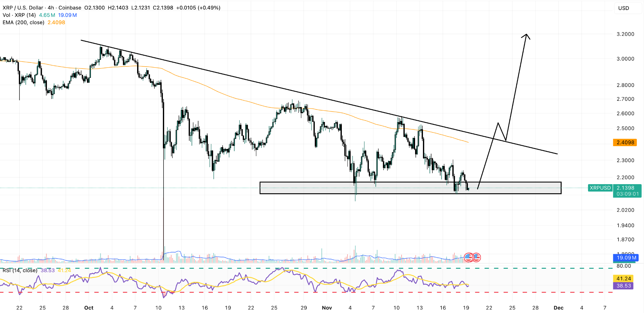Viewport: 644px width, 313px height.
Task: Click the 2.2000 price axis label
Action: [625, 178]
